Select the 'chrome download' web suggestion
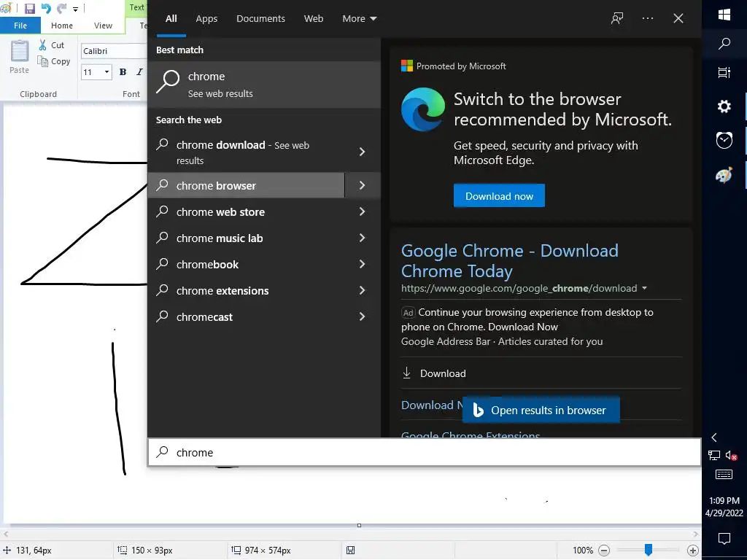 247,152
